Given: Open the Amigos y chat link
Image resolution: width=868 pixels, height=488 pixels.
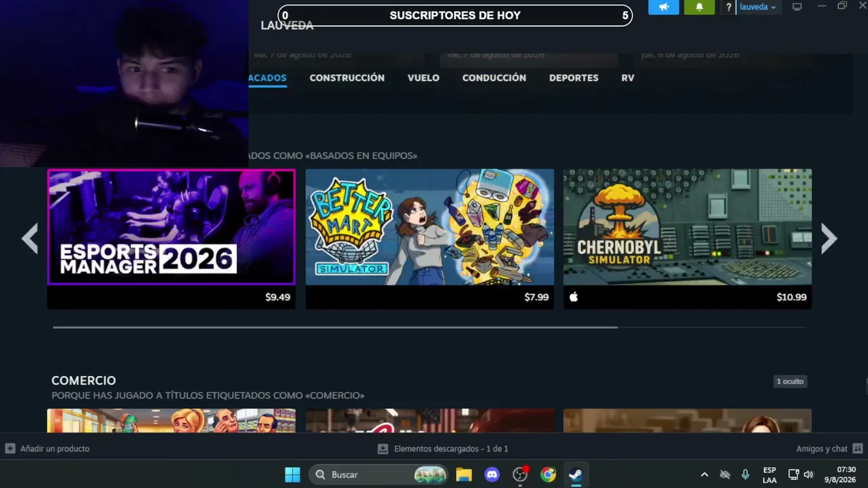Looking at the screenshot, I should coord(822,449).
